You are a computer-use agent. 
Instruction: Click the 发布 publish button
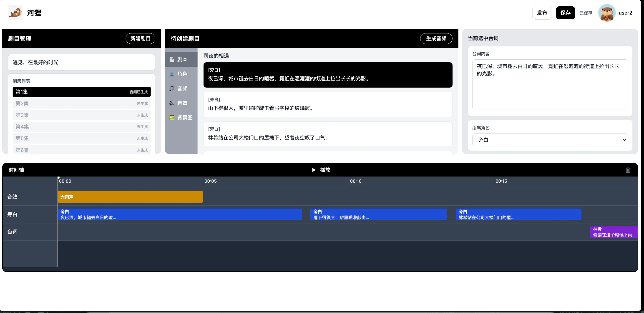point(542,13)
